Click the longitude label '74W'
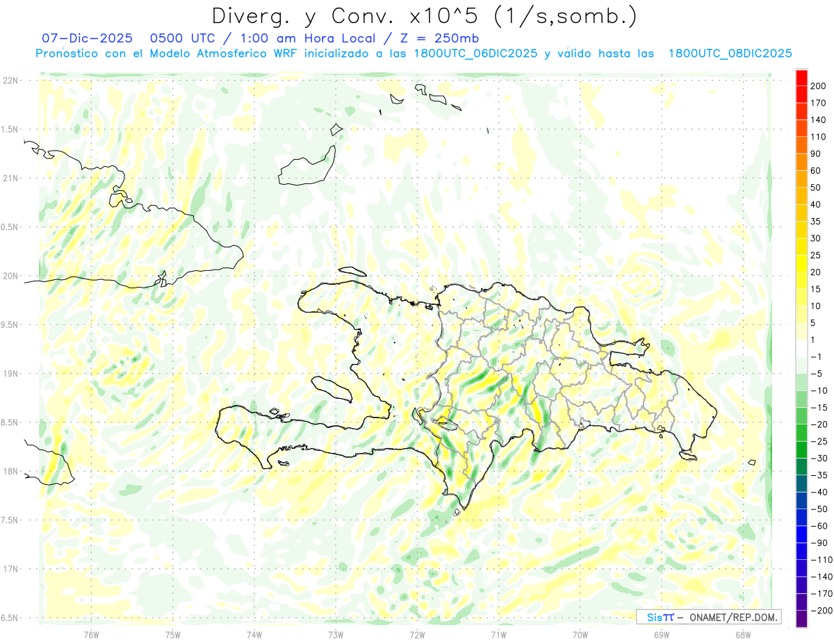Screen dimensions: 834x644 (254, 634)
